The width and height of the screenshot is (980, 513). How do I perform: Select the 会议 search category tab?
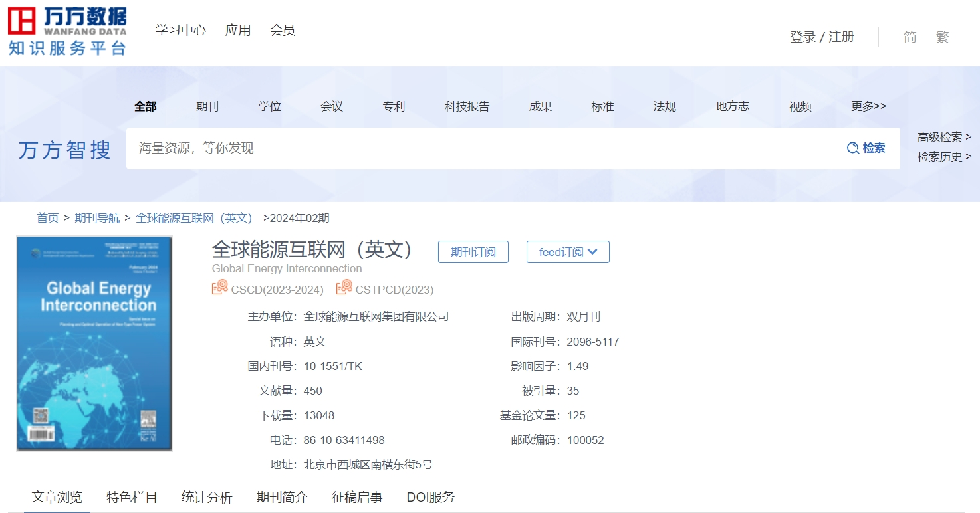[332, 106]
